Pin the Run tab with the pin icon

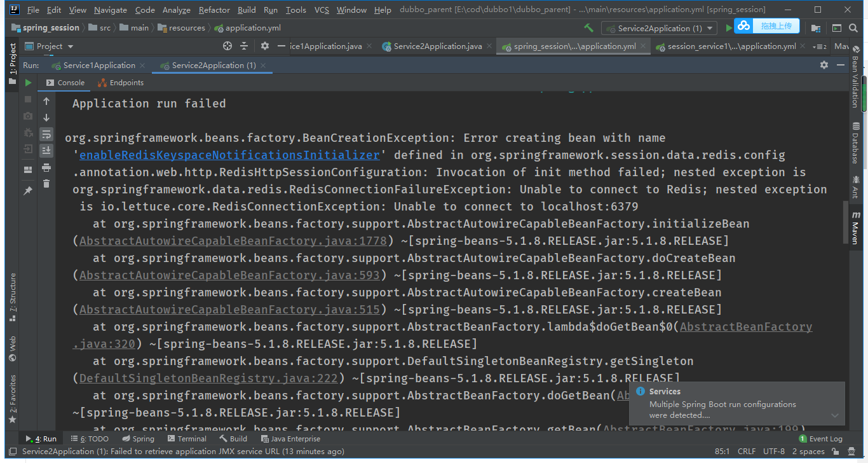coord(28,190)
